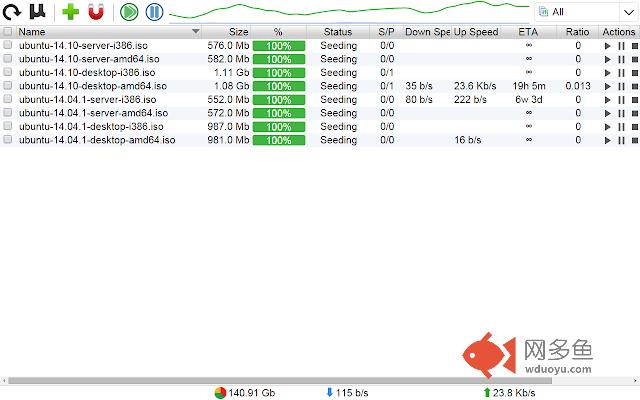Click the 1.11 Gb size value
This screenshot has height=400, width=640.
coord(231,73)
